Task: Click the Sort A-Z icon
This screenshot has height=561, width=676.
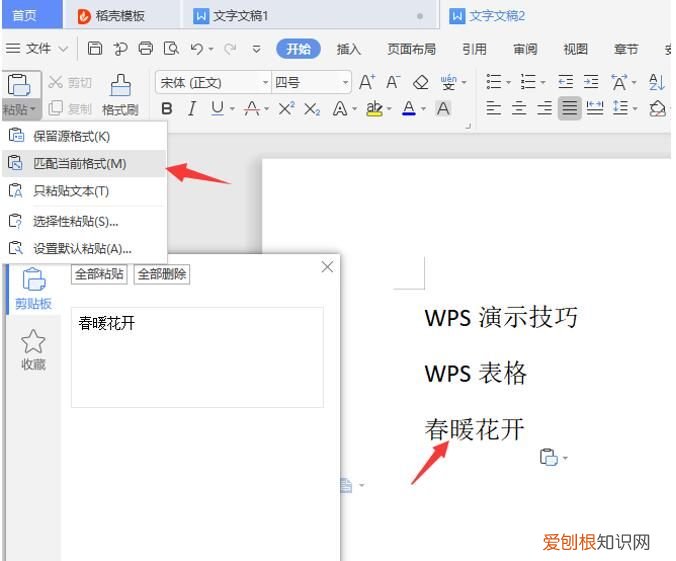Action: click(x=657, y=82)
